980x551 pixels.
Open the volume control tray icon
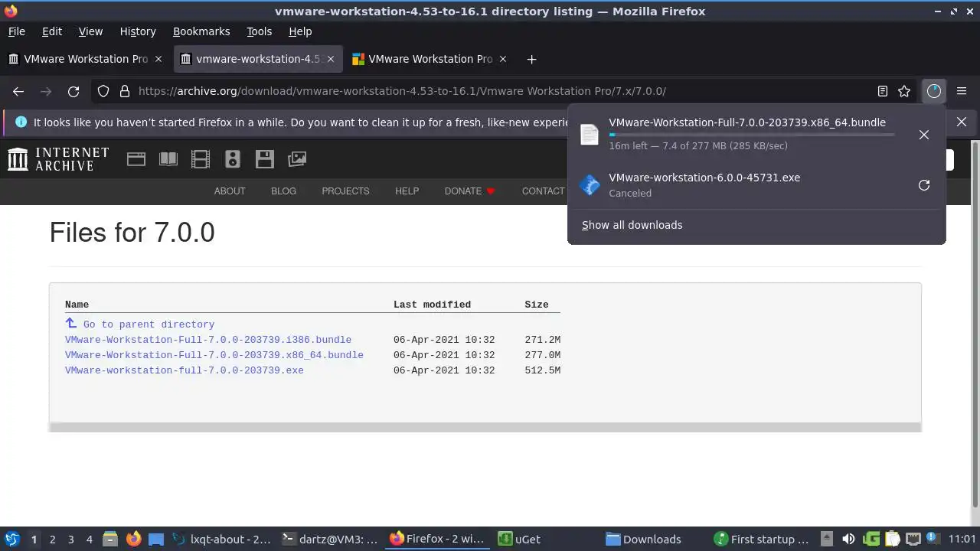tap(848, 539)
